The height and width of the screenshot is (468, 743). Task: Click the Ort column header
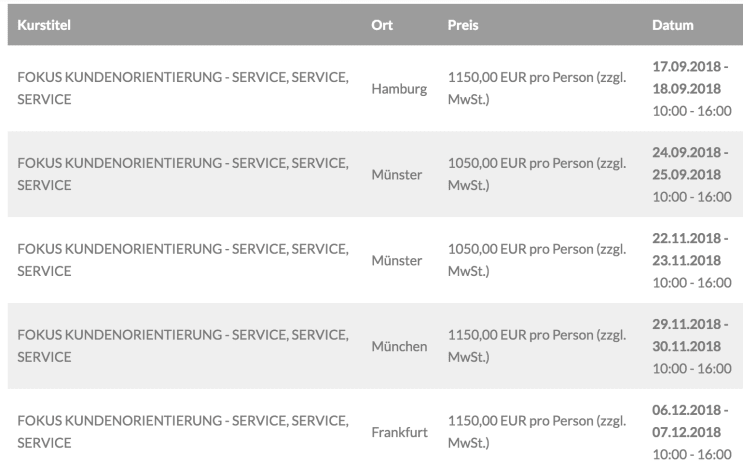point(382,25)
